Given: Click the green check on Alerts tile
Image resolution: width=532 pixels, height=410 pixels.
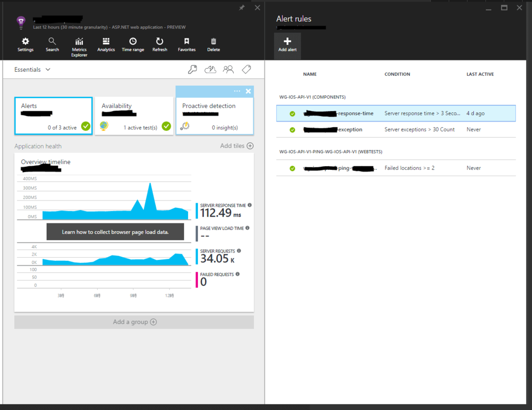Looking at the screenshot, I should [86, 126].
